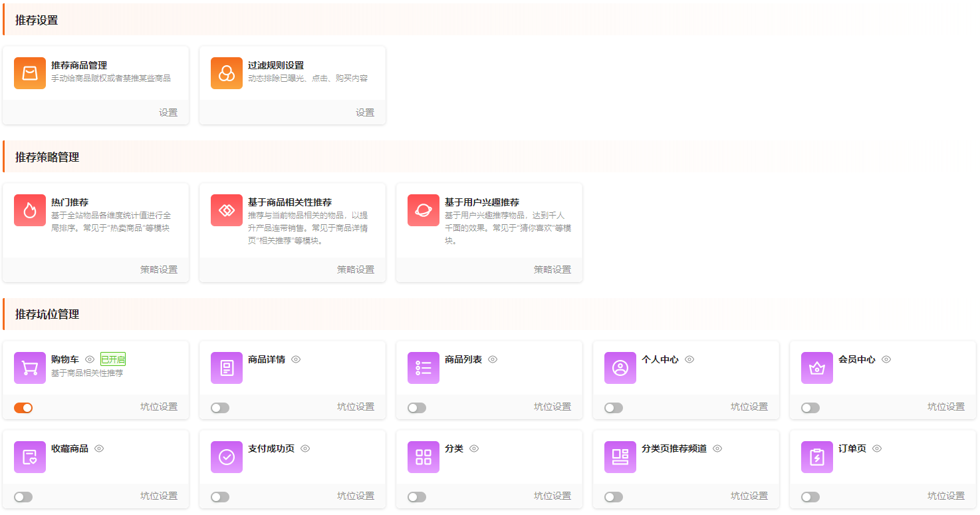Open 坑位设置 for 会员中心
The height and width of the screenshot is (515, 980).
(945, 407)
